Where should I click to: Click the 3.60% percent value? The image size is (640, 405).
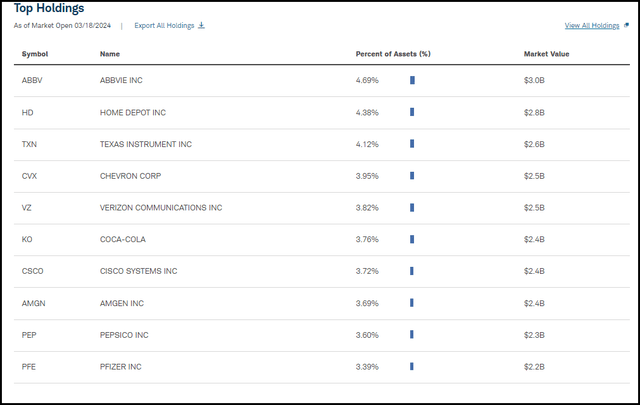[367, 335]
